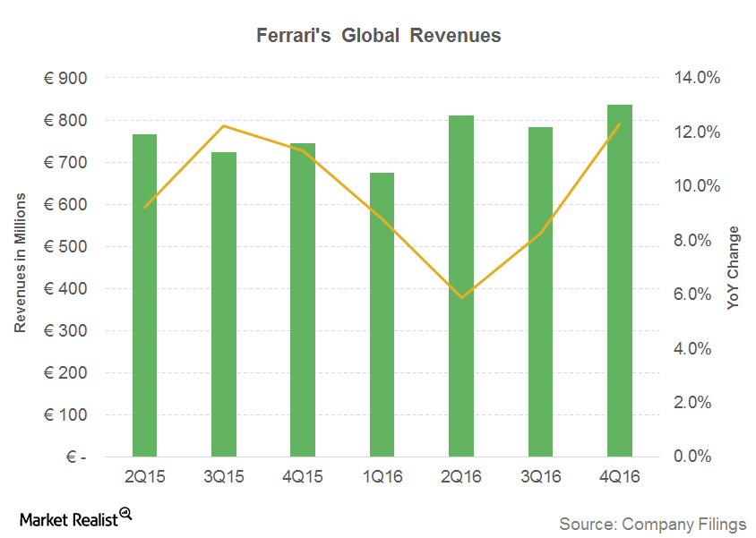Click the 3Q16 x-axis label
The height and width of the screenshot is (538, 756).
(x=541, y=477)
